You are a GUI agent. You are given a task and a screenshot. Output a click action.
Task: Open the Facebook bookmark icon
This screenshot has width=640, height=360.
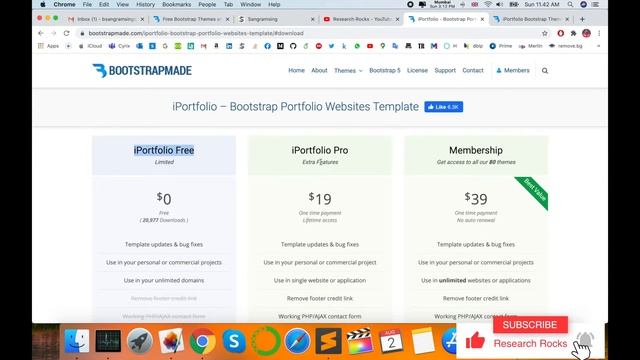[267, 46]
